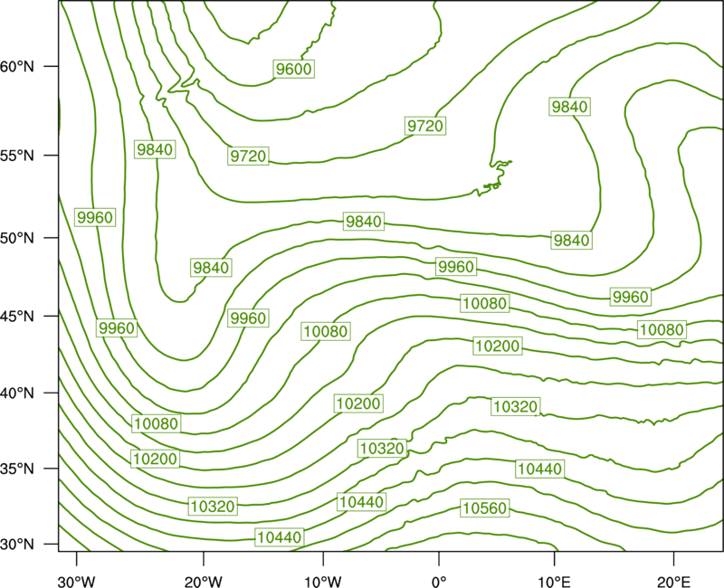Click the 50°N latitude axis label
The image size is (724, 588).
point(17,238)
